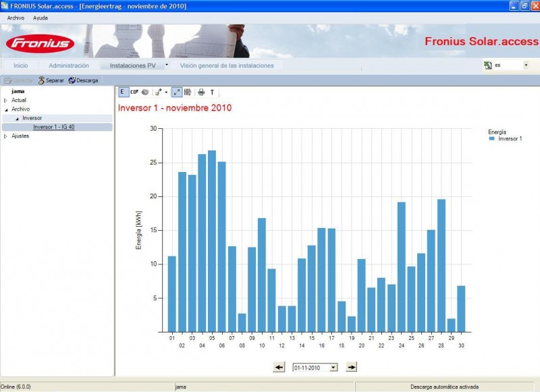Click the Online (6.0.0) status bar text
This screenshot has height=392, width=540.
tap(16, 387)
